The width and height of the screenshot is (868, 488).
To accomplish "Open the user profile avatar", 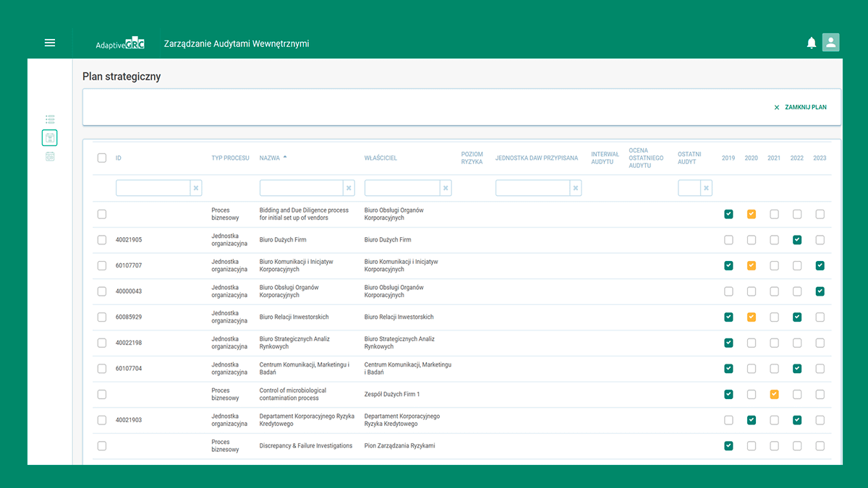I will pyautogui.click(x=831, y=43).
